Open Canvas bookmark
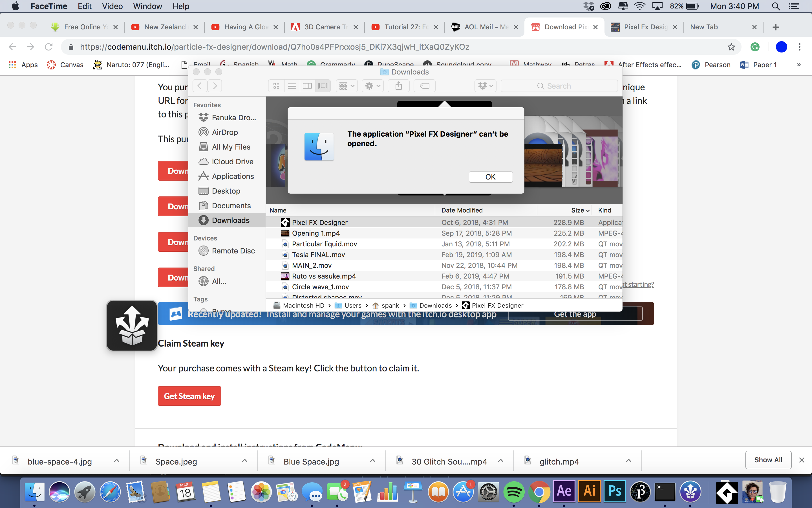The height and width of the screenshot is (508, 812). tap(65, 65)
